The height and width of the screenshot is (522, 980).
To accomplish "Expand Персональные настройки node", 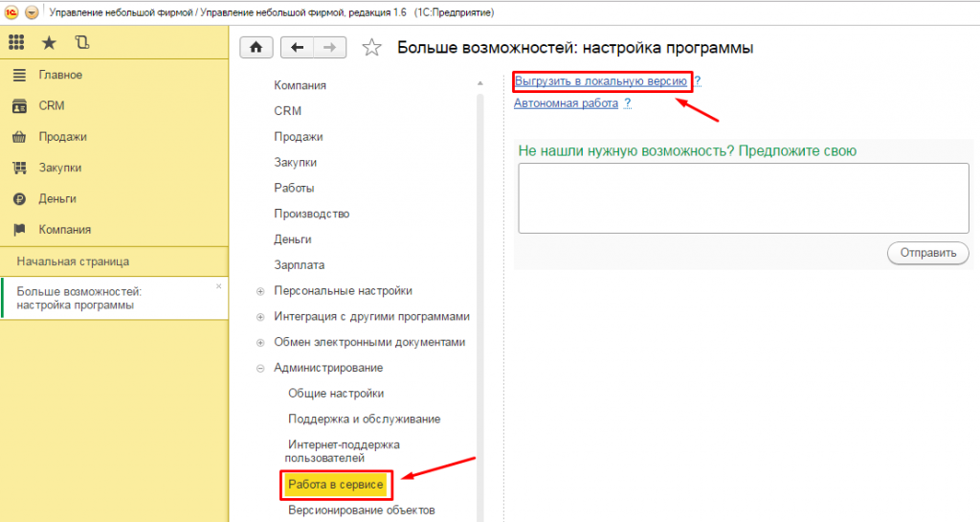I will pyautogui.click(x=260, y=291).
